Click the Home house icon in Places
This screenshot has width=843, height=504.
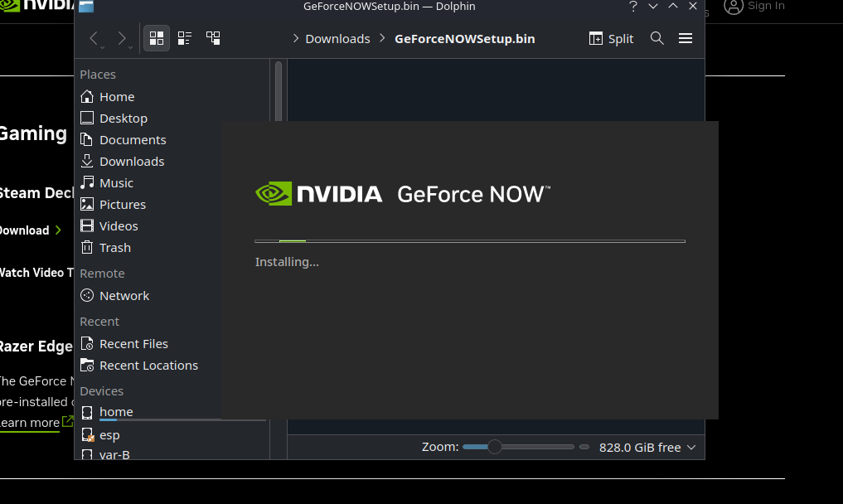click(x=87, y=96)
